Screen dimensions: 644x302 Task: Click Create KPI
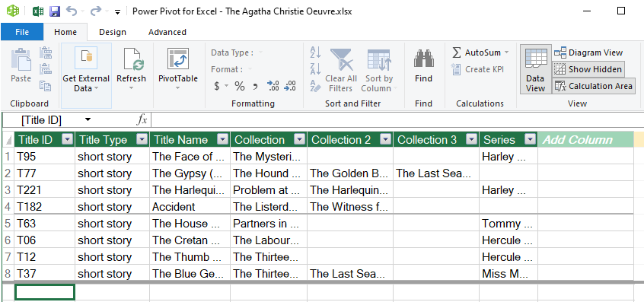pos(477,69)
